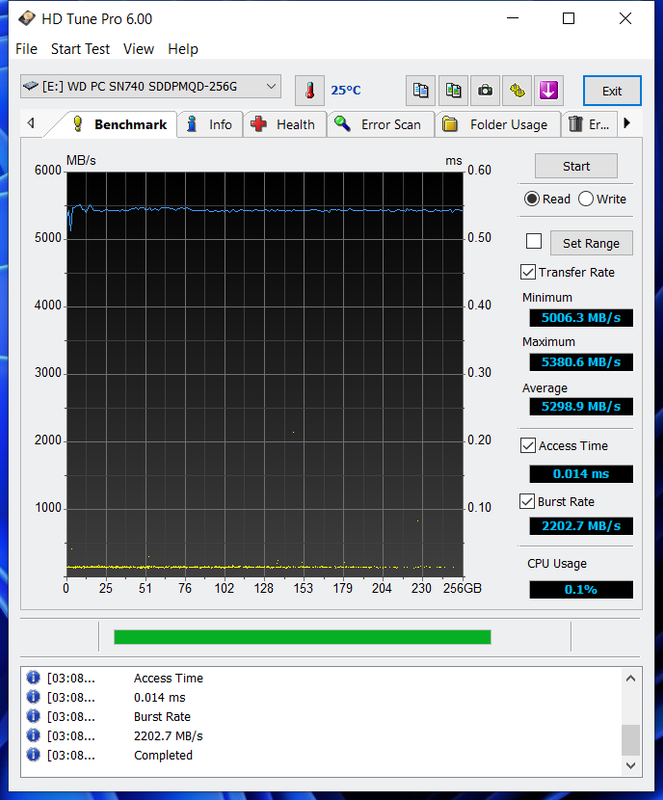663x800 pixels.
Task: Switch to the Info tab
Action: pos(210,124)
